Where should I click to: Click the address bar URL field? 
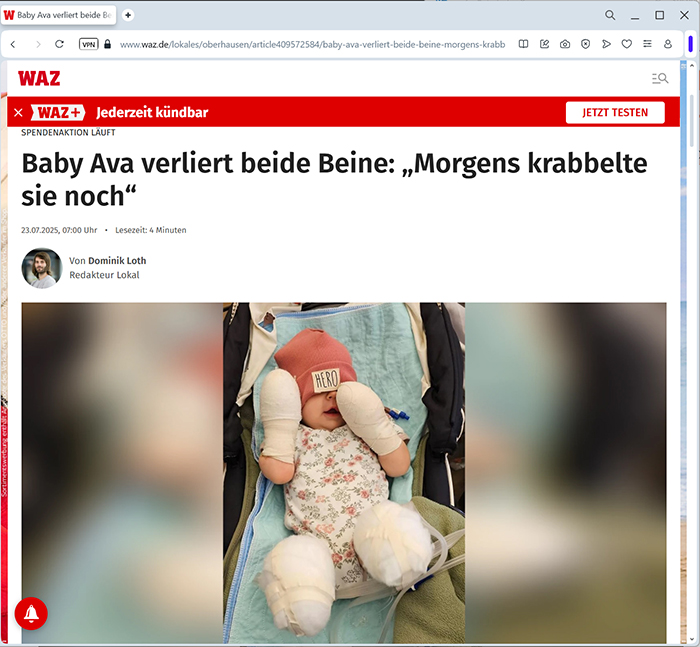312,44
